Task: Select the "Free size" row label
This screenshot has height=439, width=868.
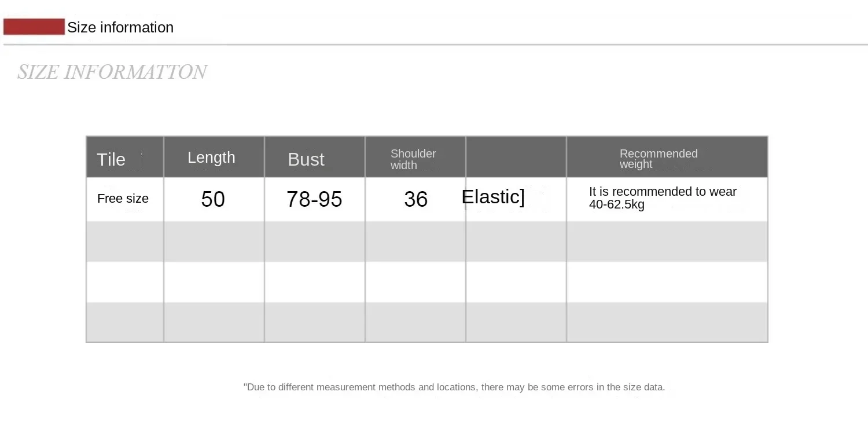Action: coord(123,199)
